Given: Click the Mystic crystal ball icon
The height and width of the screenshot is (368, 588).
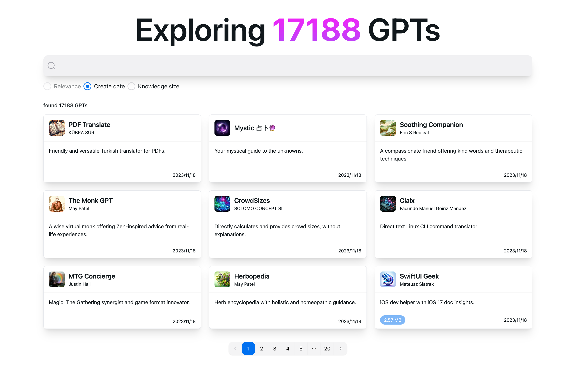Looking at the screenshot, I should tap(222, 128).
